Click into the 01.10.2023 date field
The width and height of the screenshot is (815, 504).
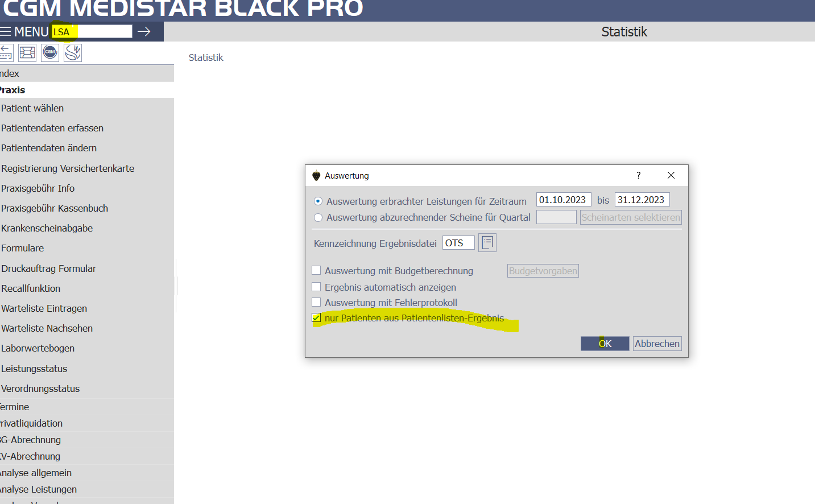coord(563,200)
